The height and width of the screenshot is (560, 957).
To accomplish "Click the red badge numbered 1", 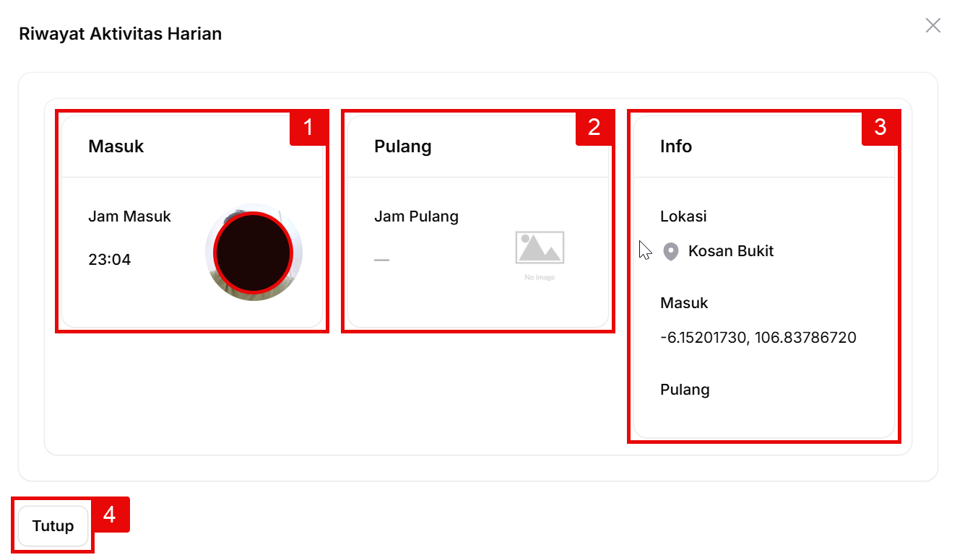I will (308, 128).
